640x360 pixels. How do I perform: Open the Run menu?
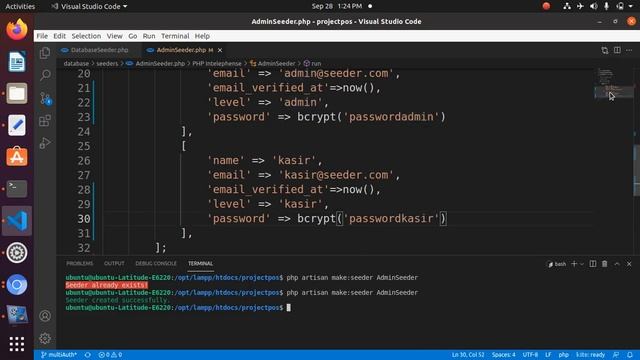click(149, 36)
